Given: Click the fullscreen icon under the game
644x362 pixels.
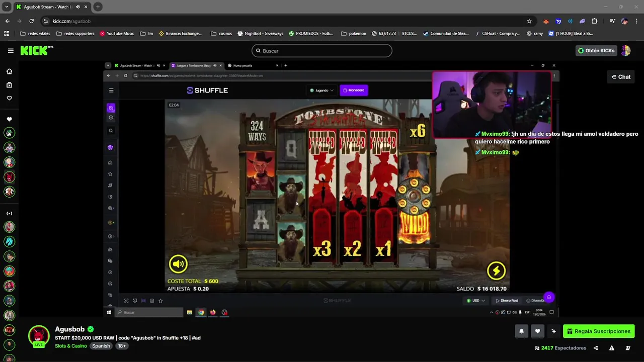Looking at the screenshot, I should 126,301.
